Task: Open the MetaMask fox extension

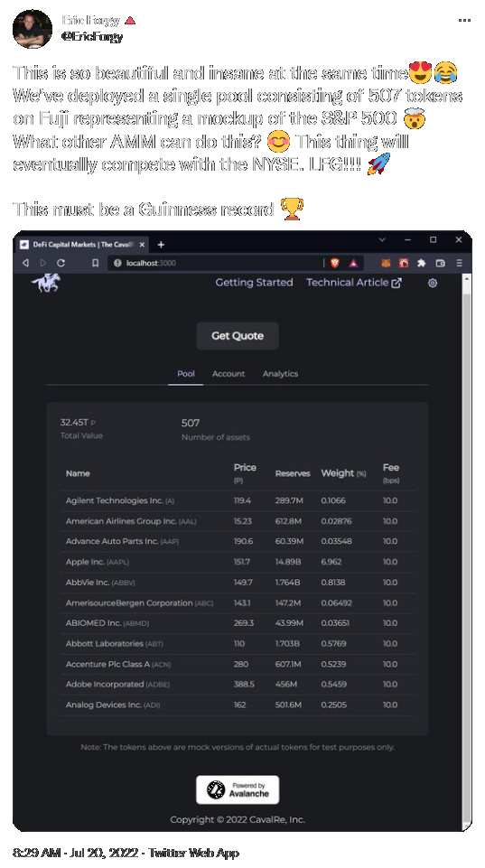Action: pyautogui.click(x=387, y=263)
